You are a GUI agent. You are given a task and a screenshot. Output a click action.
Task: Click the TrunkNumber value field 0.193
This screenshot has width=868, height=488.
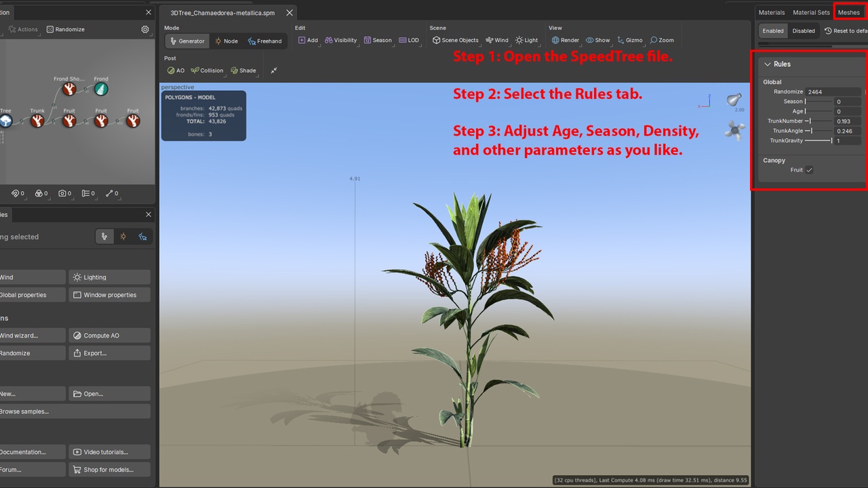click(x=848, y=121)
